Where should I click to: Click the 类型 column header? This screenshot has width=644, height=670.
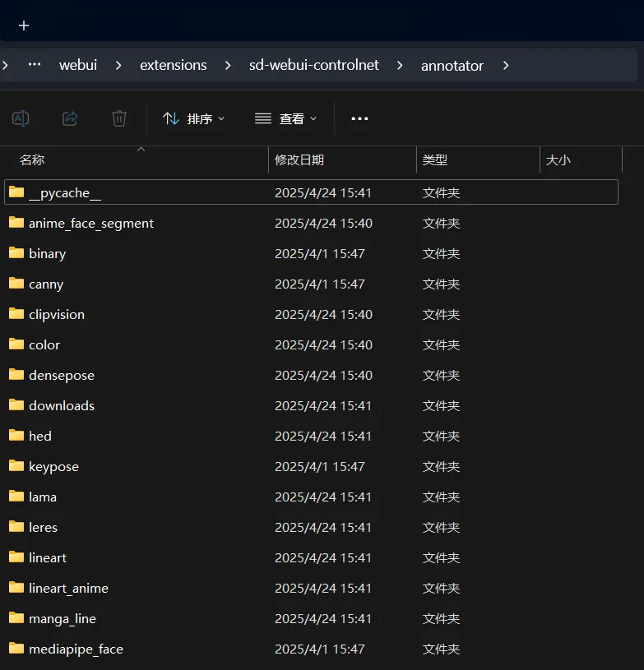[x=435, y=160]
